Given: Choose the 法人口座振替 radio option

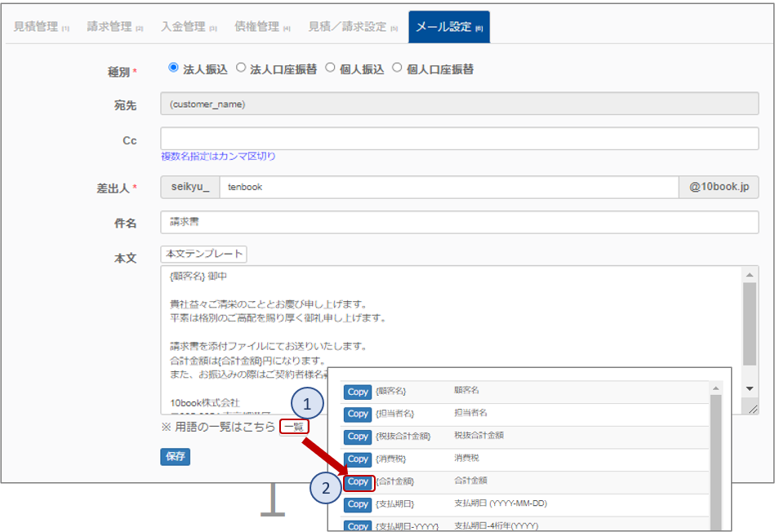Looking at the screenshot, I should (x=241, y=68).
